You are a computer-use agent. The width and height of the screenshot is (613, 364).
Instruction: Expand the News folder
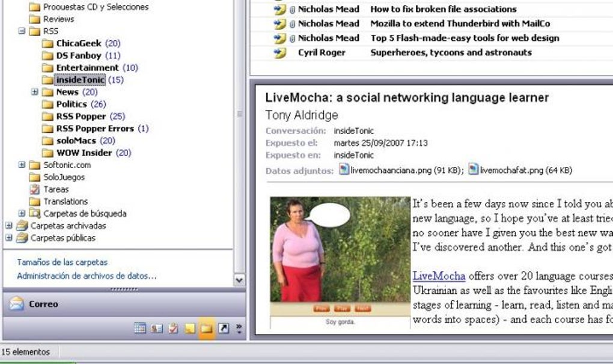(x=35, y=92)
